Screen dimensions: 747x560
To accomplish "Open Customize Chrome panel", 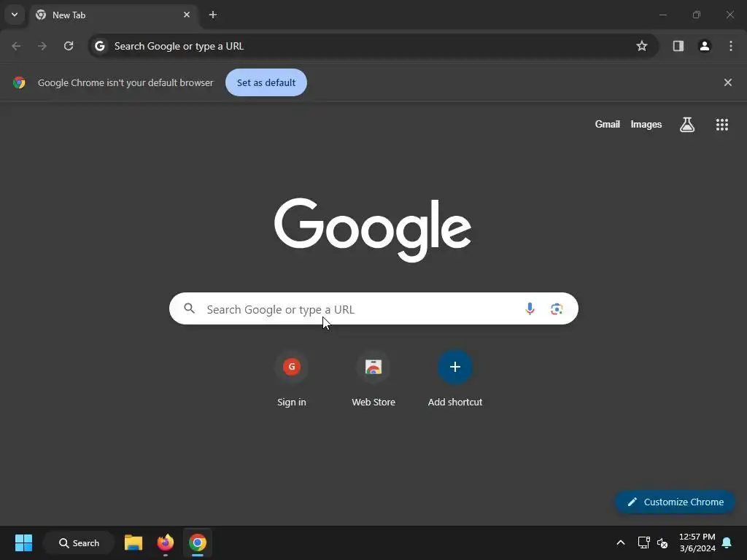I will pos(675,502).
